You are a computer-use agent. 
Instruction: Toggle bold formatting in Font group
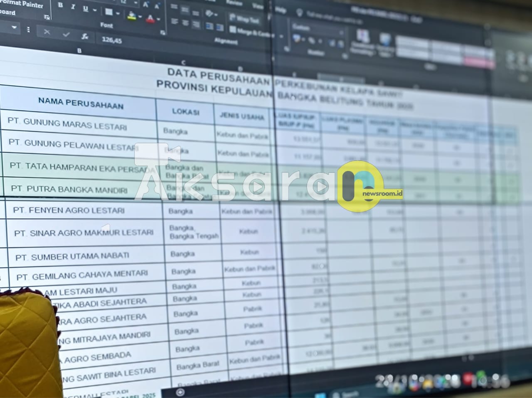pos(60,5)
